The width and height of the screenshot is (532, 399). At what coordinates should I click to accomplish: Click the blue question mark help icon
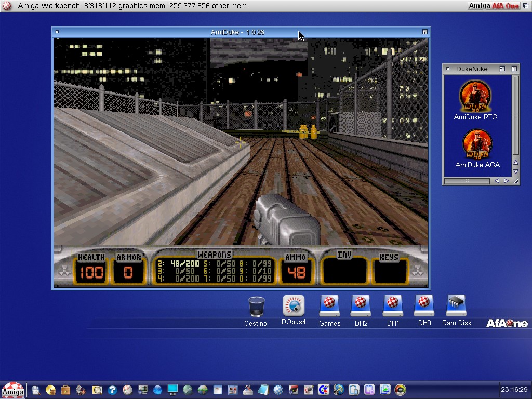click(x=112, y=390)
